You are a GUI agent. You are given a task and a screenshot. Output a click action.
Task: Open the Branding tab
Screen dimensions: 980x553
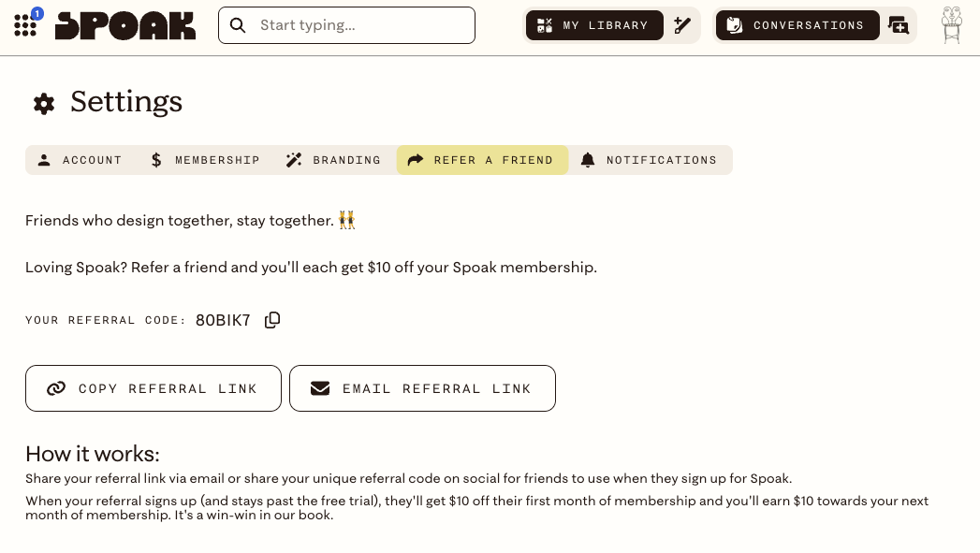333,160
